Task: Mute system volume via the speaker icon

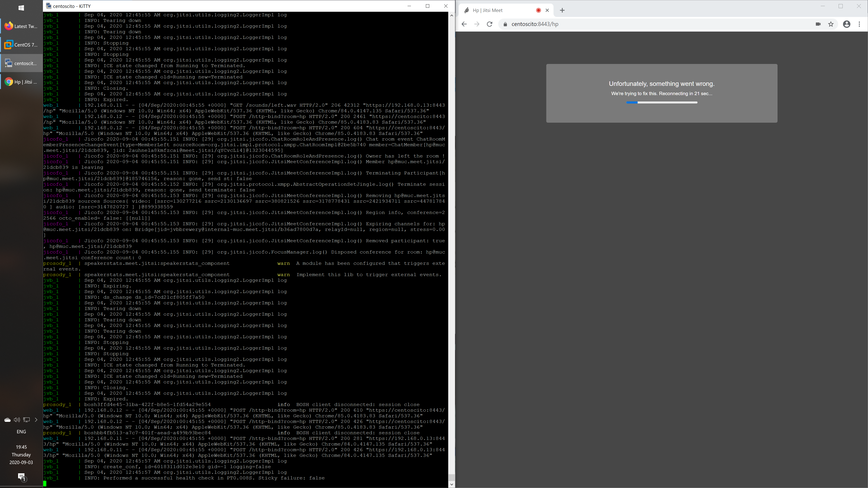Action: point(17,420)
